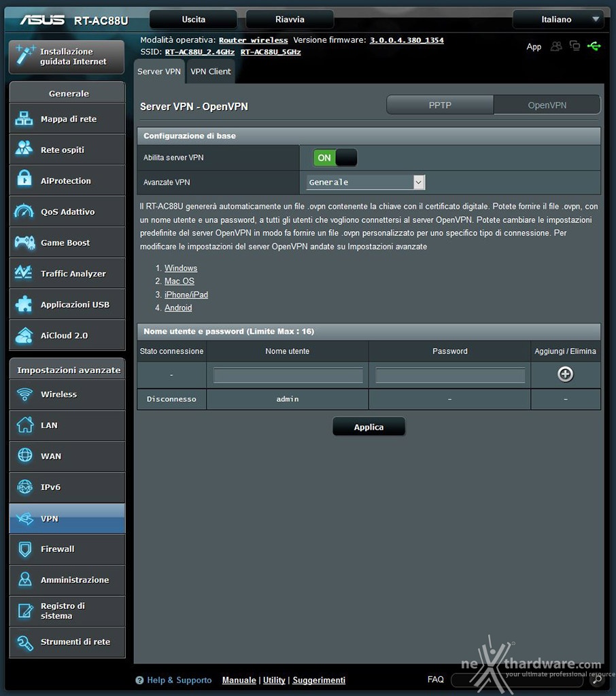The image size is (616, 696).
Task: Click the Disconnesso status cell
Action: point(171,399)
